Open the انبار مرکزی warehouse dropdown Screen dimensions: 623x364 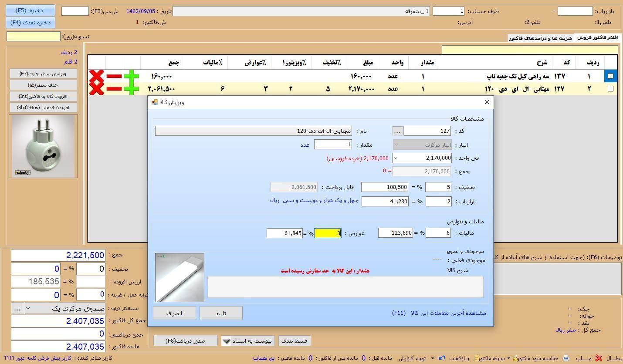click(396, 145)
